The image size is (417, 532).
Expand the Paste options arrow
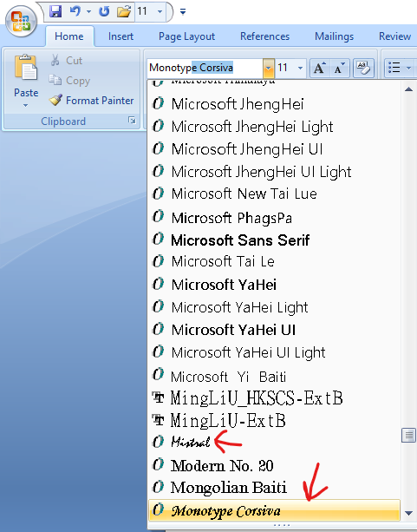pos(26,106)
